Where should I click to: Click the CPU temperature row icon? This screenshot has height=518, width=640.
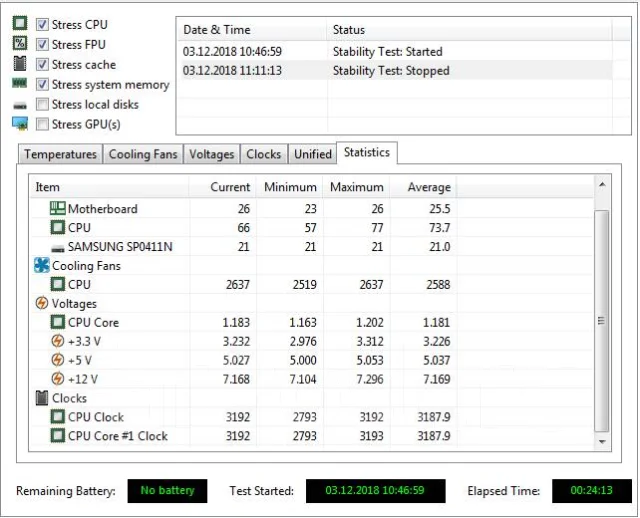tap(58, 227)
